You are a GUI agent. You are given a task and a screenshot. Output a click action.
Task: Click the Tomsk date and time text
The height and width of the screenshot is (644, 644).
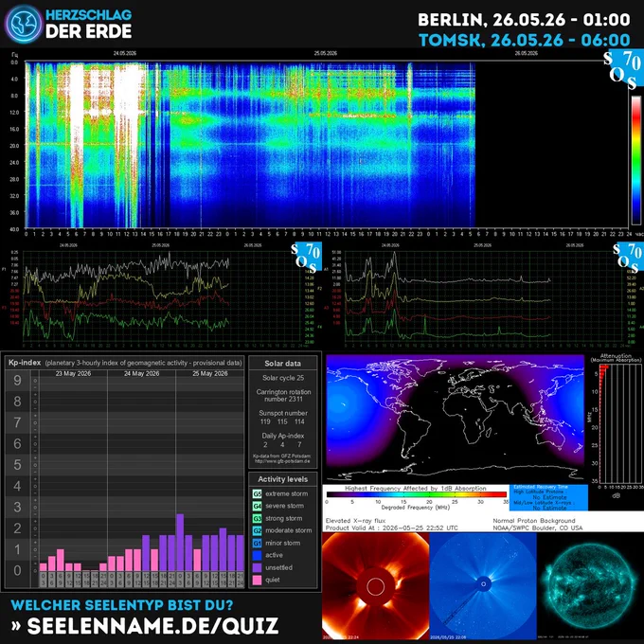tap(525, 40)
